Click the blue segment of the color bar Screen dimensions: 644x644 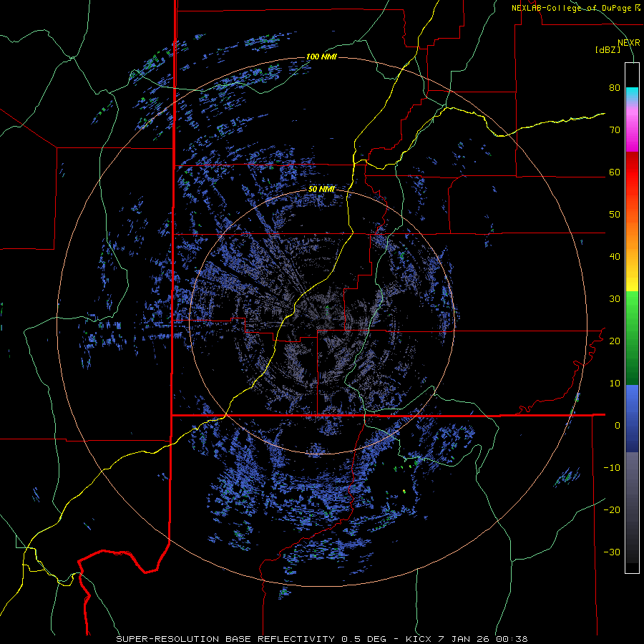[632, 418]
